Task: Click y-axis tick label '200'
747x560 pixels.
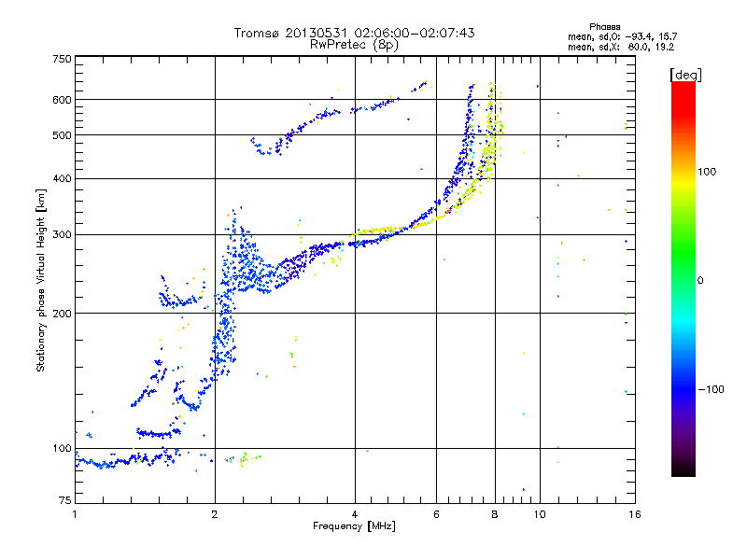Action: [62, 314]
